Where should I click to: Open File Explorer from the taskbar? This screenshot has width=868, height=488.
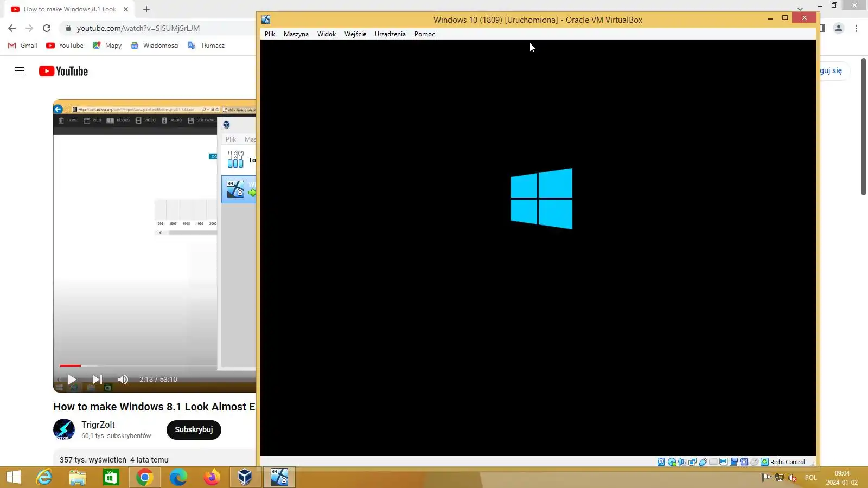tap(78, 477)
